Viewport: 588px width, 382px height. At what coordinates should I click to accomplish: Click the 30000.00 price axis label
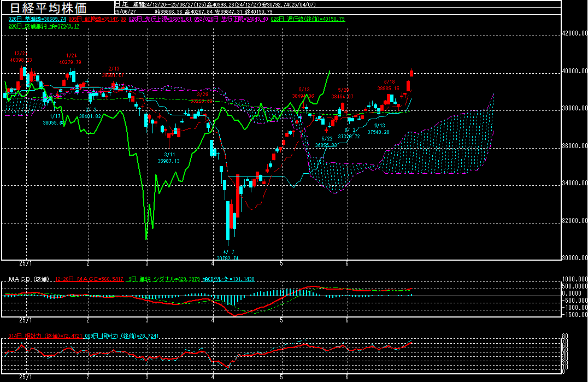click(574, 257)
